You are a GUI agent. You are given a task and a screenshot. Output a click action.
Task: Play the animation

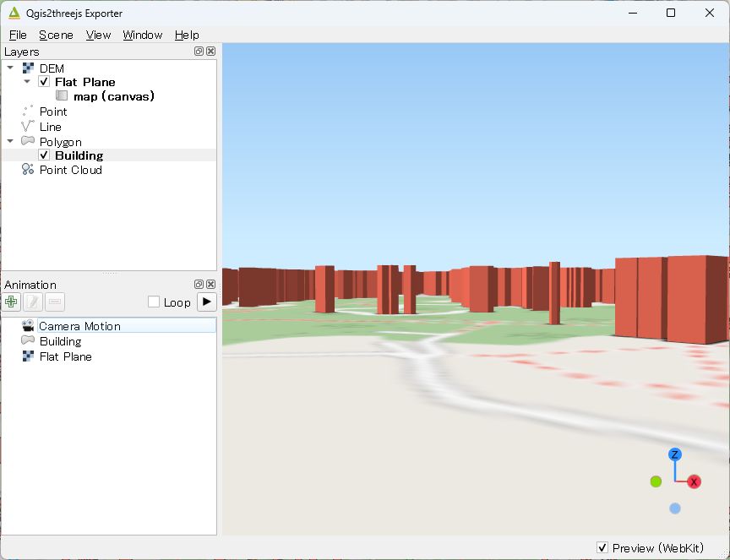pos(207,302)
